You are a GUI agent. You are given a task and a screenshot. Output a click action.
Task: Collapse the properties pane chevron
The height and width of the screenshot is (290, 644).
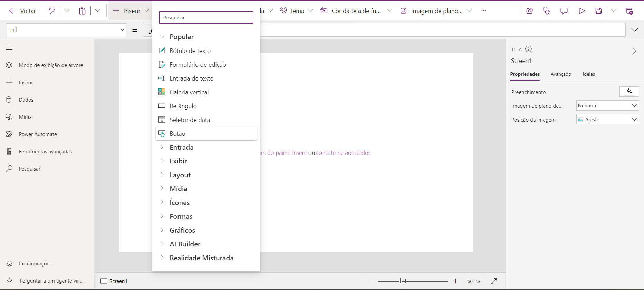pyautogui.click(x=634, y=51)
